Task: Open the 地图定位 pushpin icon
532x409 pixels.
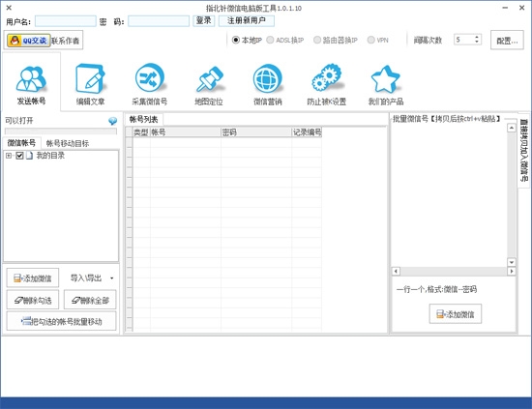Action: coord(209,79)
